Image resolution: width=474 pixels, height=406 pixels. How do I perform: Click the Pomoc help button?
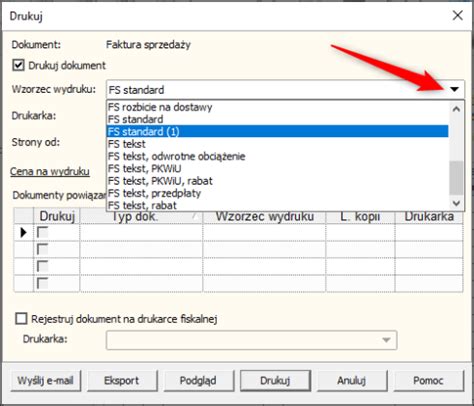429,380
